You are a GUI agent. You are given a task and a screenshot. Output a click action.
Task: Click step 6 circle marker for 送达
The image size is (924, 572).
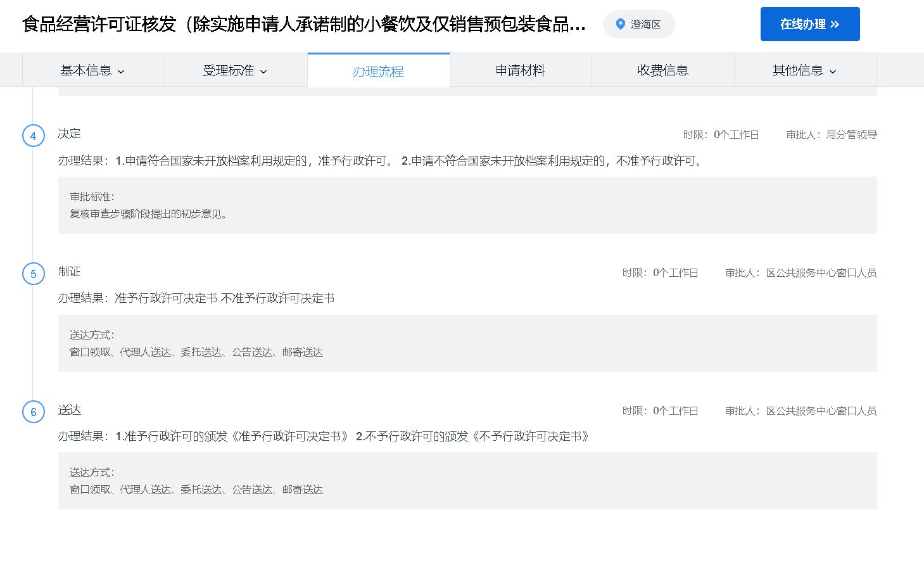click(34, 412)
